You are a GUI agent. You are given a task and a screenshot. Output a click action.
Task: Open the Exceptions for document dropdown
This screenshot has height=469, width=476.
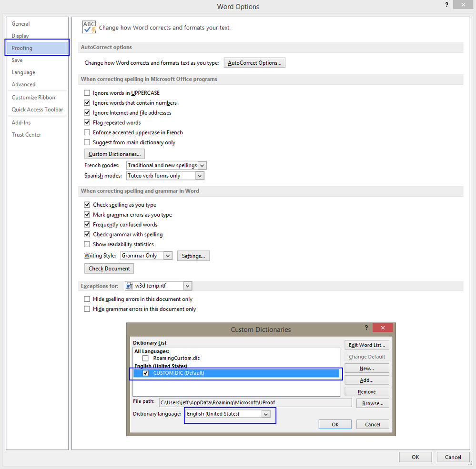(x=188, y=286)
